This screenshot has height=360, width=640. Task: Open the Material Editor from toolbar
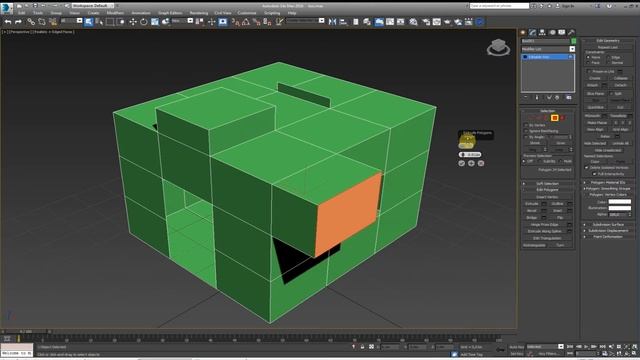tap(413, 22)
